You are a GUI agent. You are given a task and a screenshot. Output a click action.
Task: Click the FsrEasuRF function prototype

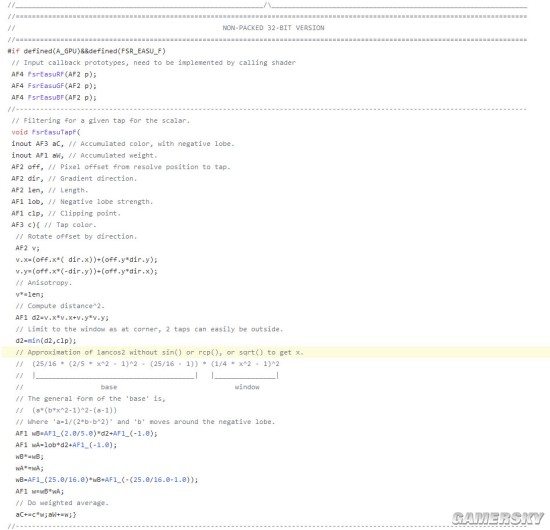(54, 74)
